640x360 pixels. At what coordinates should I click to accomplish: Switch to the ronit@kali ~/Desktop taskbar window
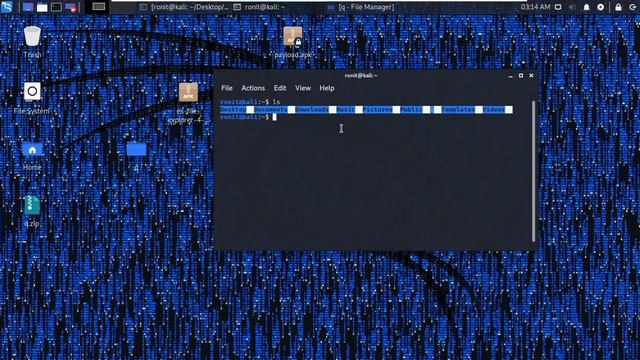[184, 7]
